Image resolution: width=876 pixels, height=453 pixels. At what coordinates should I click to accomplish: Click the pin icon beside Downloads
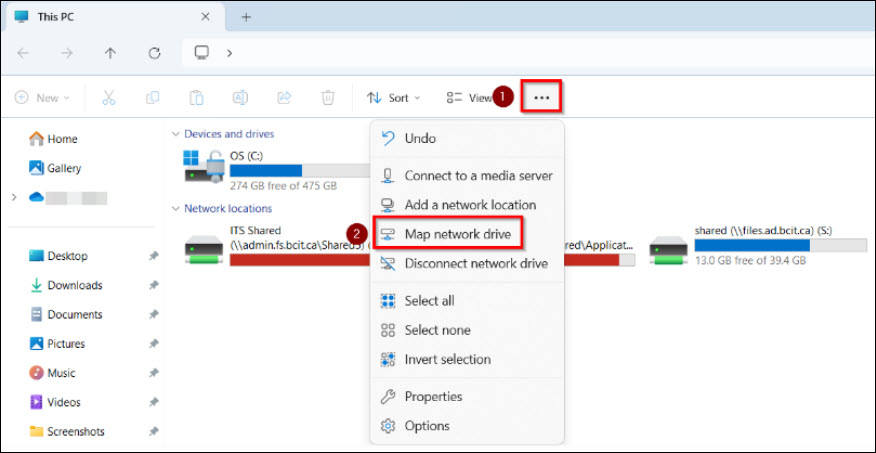pyautogui.click(x=154, y=285)
